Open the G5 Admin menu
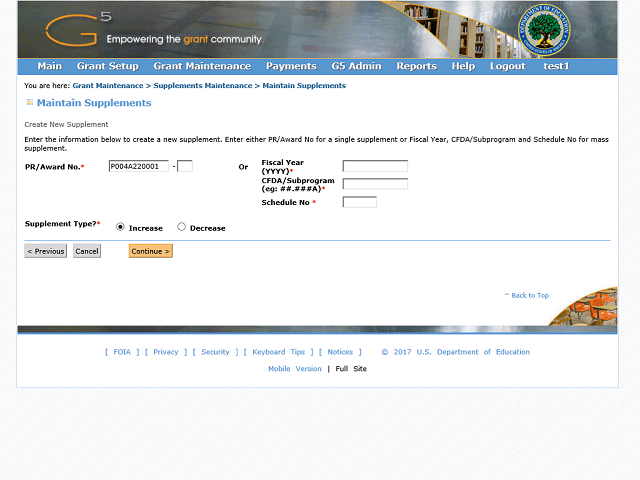 coord(356,66)
